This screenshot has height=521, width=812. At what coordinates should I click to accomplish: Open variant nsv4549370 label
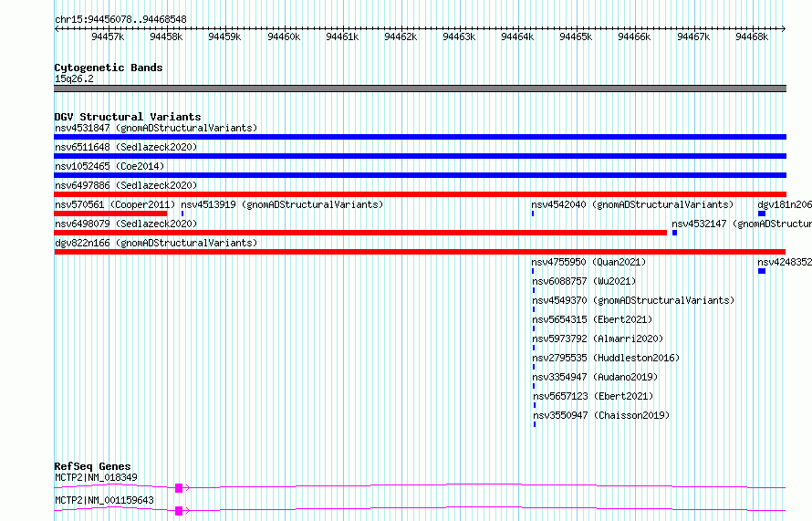(x=633, y=300)
